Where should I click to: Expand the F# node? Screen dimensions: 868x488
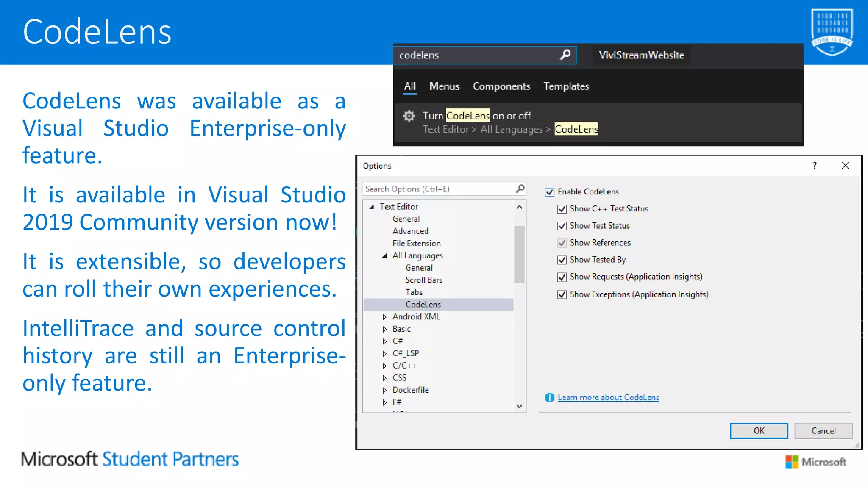tap(385, 402)
